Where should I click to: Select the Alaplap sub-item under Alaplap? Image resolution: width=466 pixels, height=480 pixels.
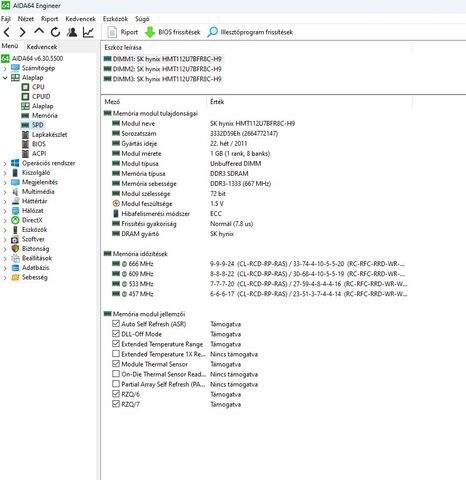tap(42, 106)
